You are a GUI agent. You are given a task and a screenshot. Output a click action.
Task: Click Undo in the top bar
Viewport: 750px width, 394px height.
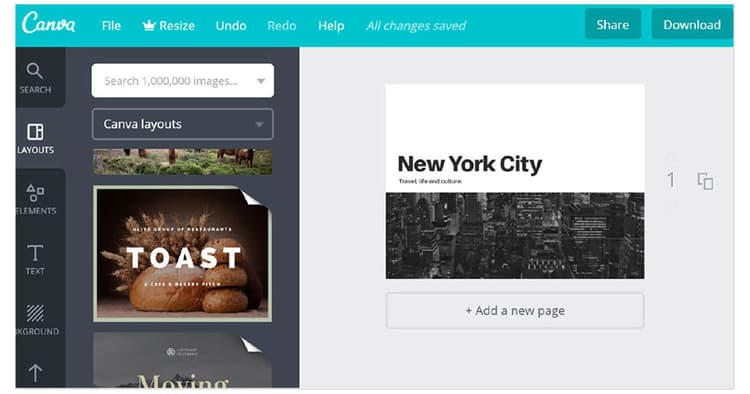(231, 25)
